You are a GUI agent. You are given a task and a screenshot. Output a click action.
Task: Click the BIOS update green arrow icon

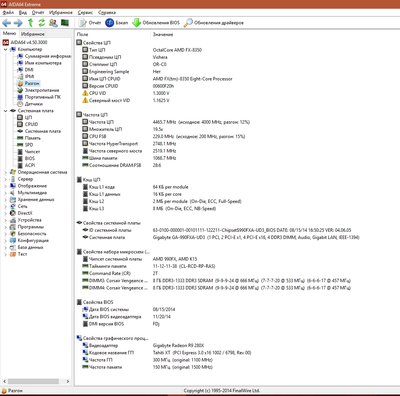click(x=137, y=23)
